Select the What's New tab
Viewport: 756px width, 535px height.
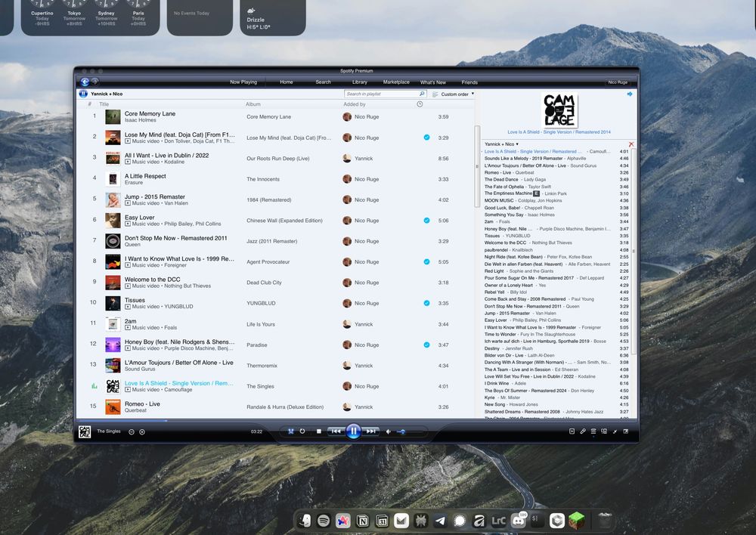click(433, 82)
